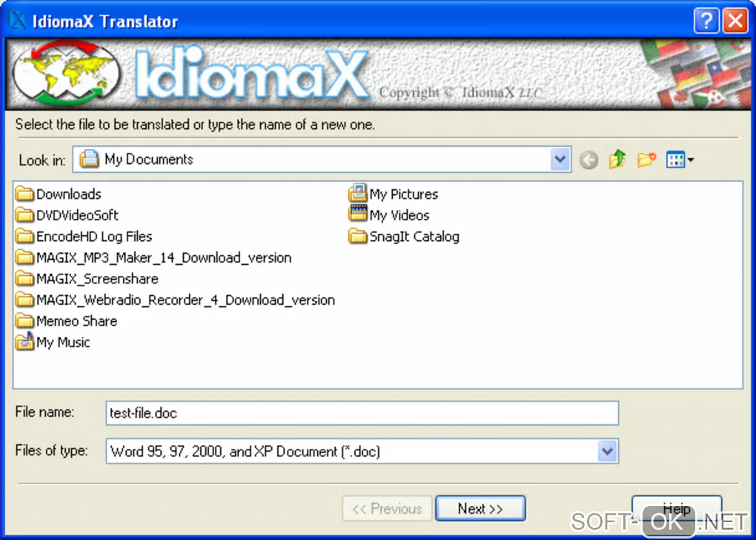Screen dimensions: 756x540
Task: Click the << Previous button
Action: pos(387,509)
